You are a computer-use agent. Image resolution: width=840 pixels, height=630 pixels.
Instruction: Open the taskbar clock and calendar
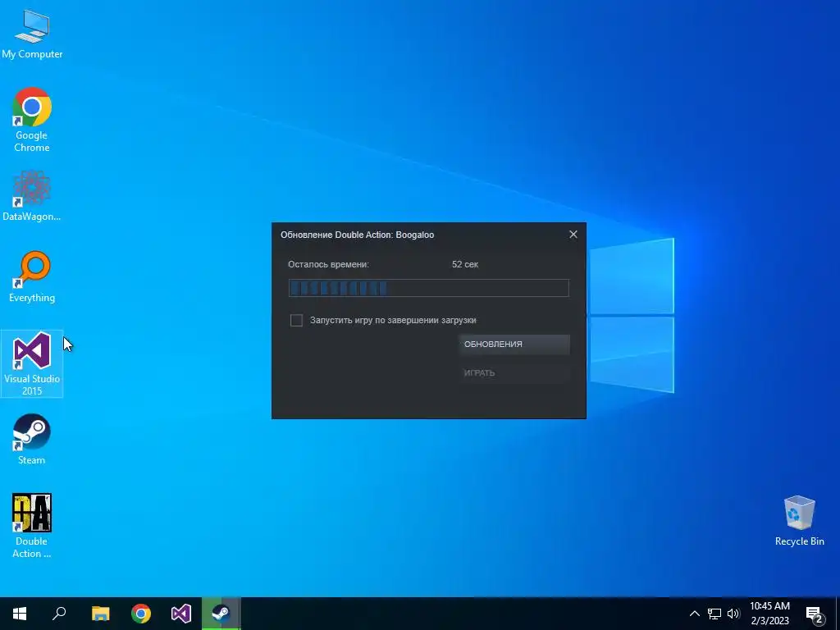coord(769,614)
